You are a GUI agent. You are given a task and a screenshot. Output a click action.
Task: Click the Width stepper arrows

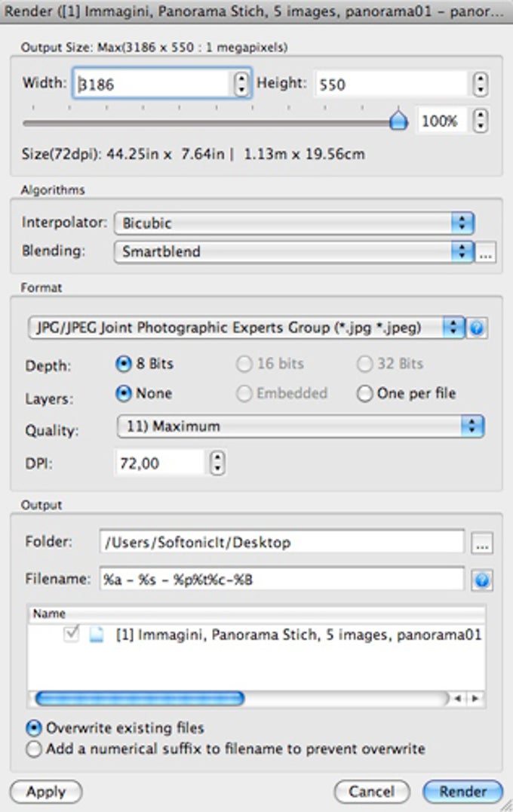tap(241, 83)
